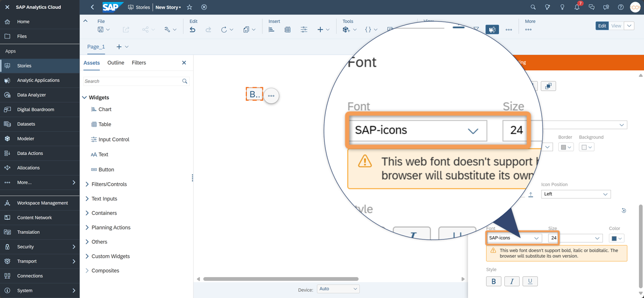Go back using the left chevron icon
The height and width of the screenshot is (298, 644).
[92, 7]
